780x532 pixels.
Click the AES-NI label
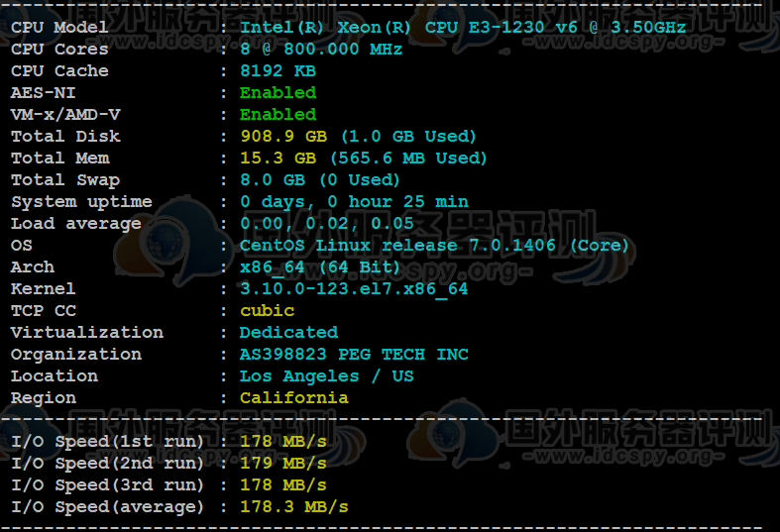coord(44,93)
